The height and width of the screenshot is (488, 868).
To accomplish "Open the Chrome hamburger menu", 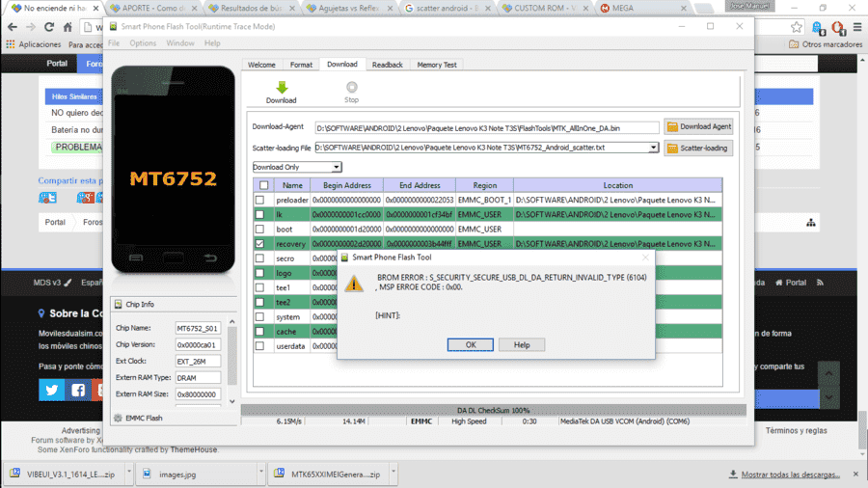I will [x=857, y=27].
